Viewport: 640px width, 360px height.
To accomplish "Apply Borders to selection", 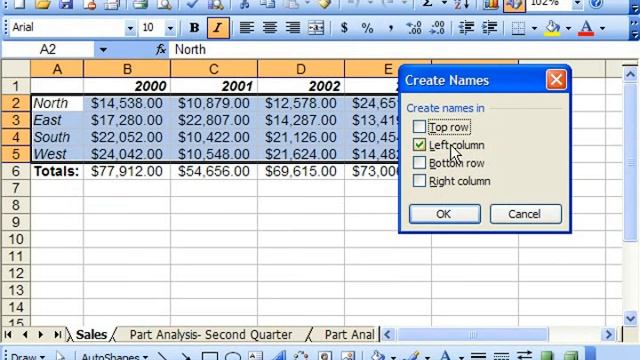I will [x=518, y=28].
